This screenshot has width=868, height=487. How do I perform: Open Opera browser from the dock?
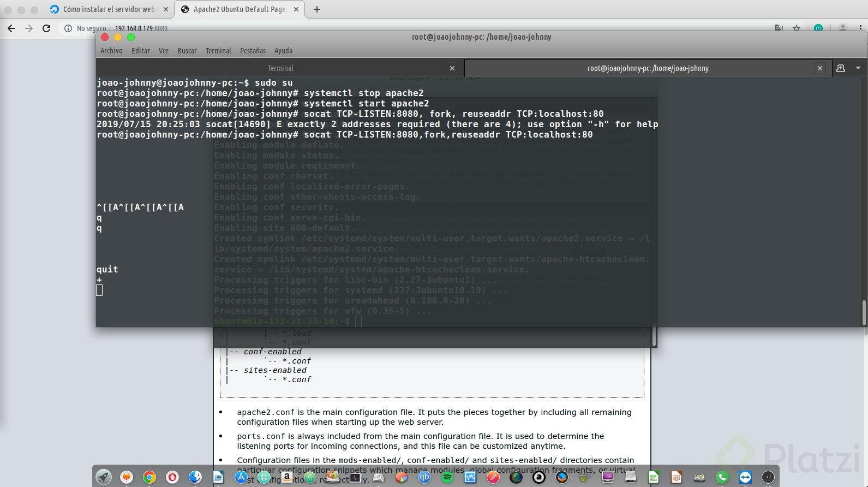point(172,477)
